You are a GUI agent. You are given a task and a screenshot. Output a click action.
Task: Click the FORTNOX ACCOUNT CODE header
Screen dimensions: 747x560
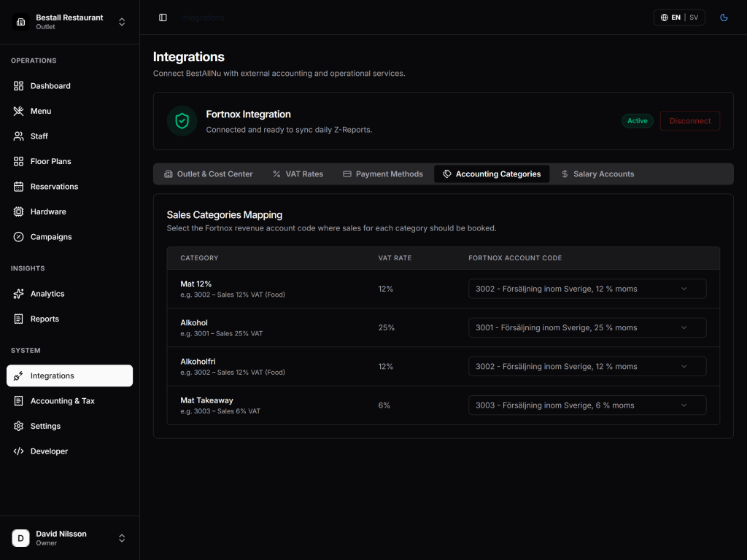click(x=515, y=258)
